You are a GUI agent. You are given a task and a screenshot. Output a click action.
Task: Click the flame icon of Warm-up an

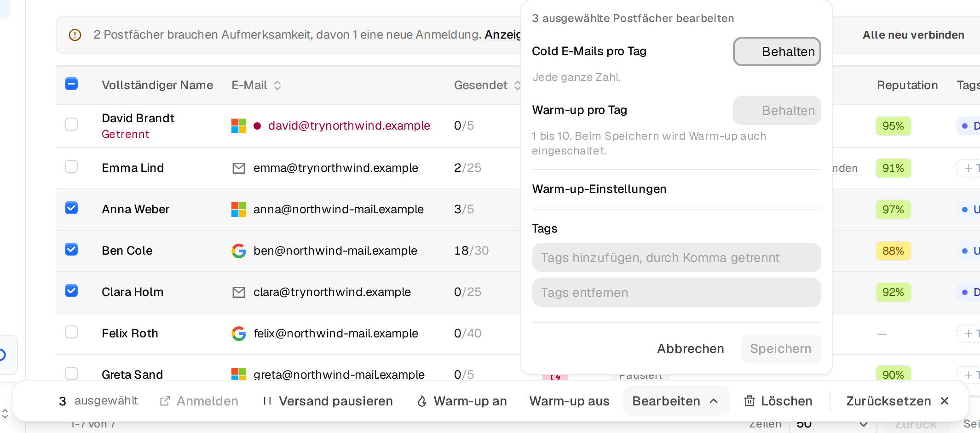click(422, 401)
